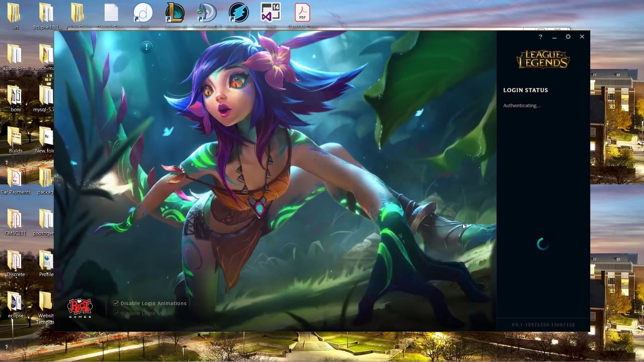Select the Profile folder on desktop
The height and width of the screenshot is (362, 644).
coord(46,263)
